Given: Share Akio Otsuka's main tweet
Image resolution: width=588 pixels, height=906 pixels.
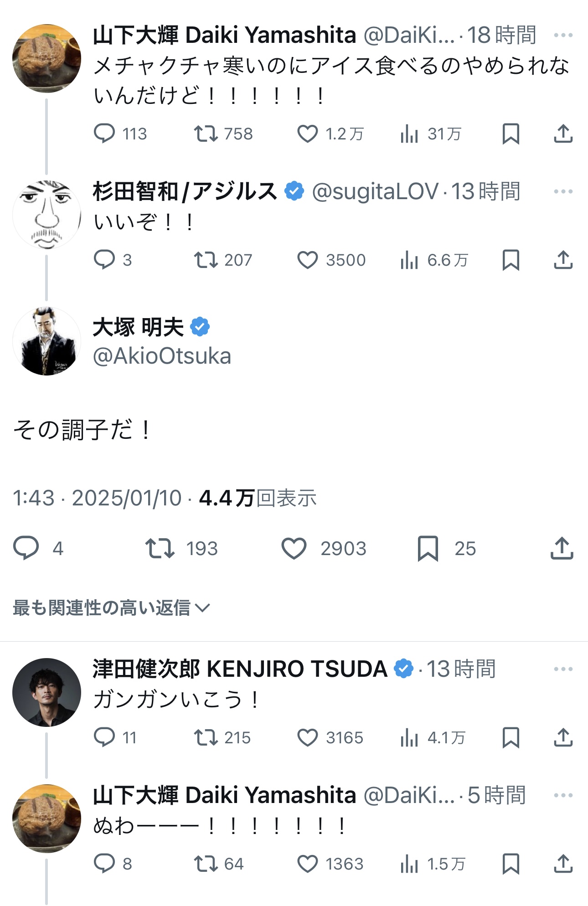Looking at the screenshot, I should [562, 548].
